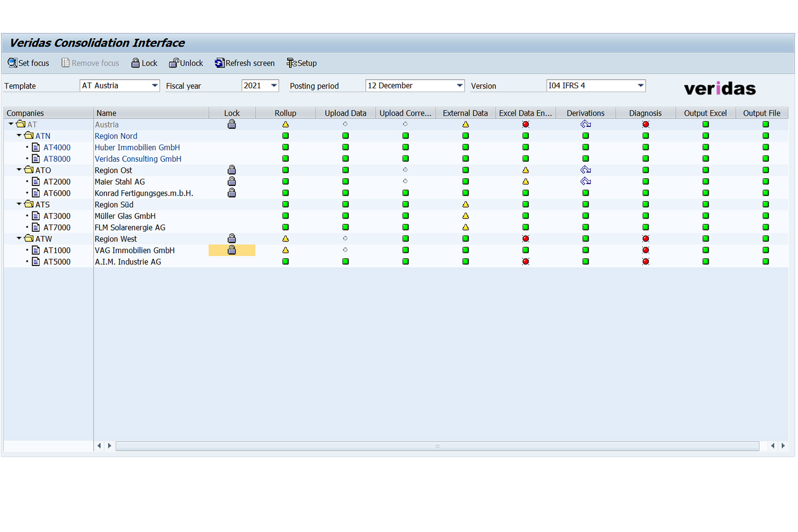Open Setup from the toolbar
The height and width of the screenshot is (532, 798).
[x=291, y=63]
